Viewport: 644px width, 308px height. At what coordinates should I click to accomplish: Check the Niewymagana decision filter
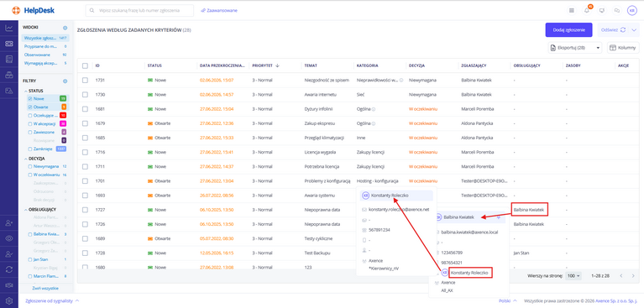pos(30,166)
